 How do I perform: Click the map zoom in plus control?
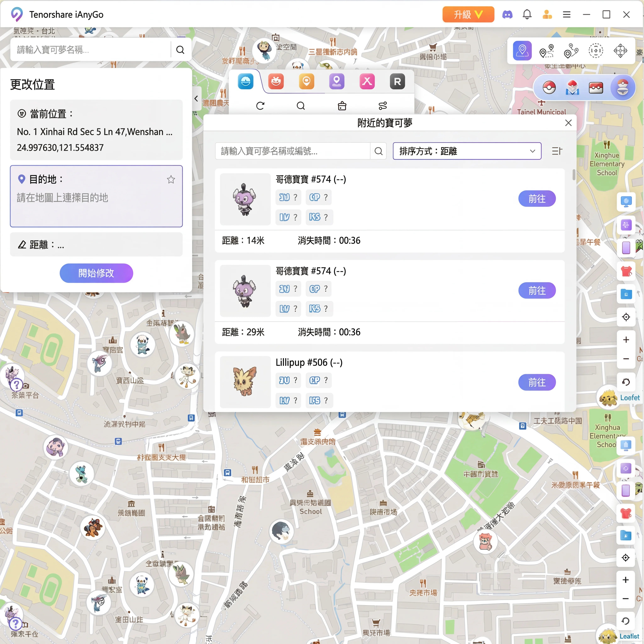626,340
